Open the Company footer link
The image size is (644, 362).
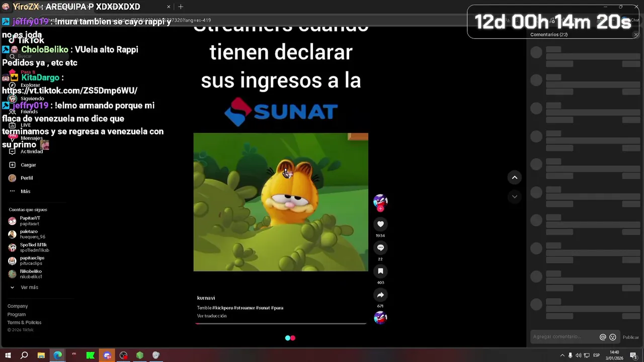(x=18, y=306)
